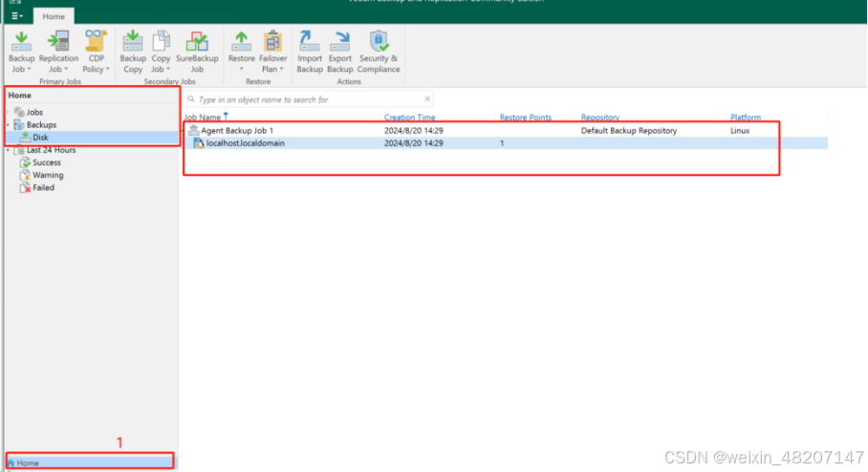The image size is (868, 472).
Task: Sort by the Creation Time column
Action: pyautogui.click(x=410, y=118)
